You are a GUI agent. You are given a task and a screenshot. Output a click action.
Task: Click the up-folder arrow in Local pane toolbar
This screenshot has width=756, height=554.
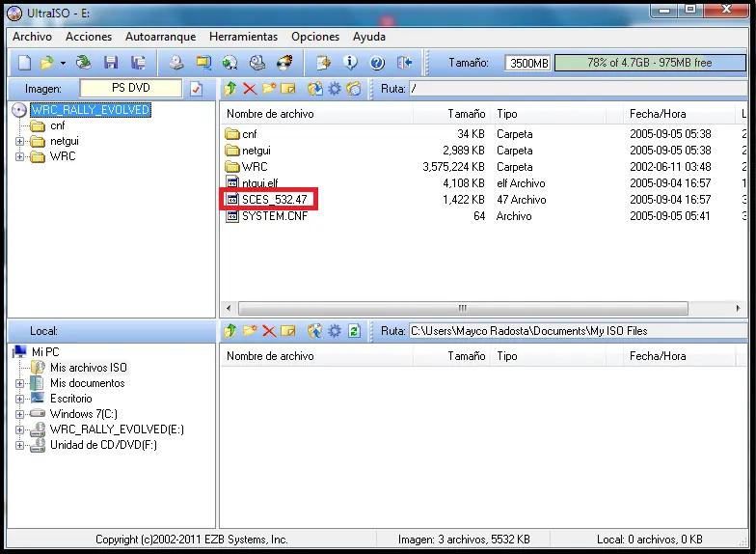point(230,330)
